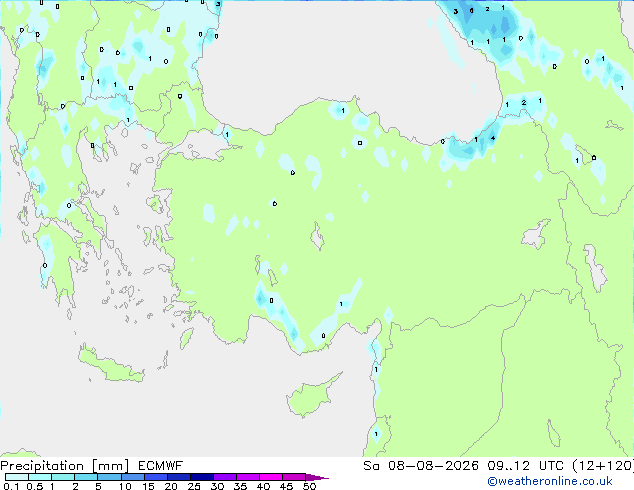Click the '25' legend scale label

tap(194, 486)
